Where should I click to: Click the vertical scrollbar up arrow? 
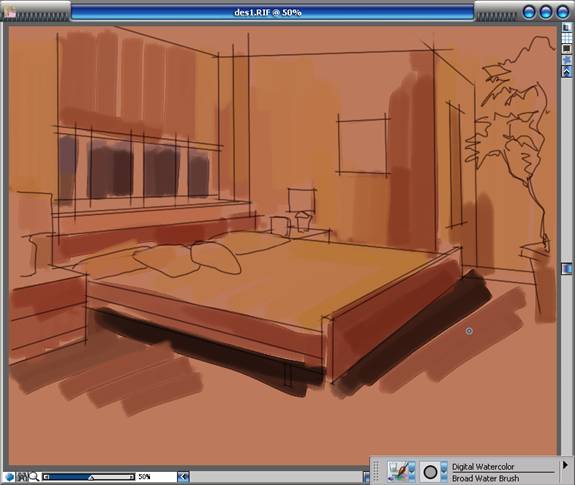coord(567,71)
